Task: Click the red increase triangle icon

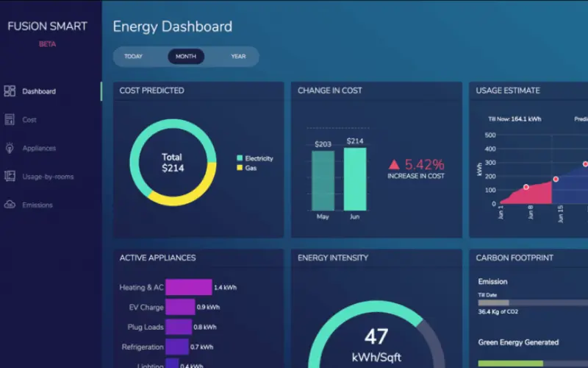Action: coord(394,164)
